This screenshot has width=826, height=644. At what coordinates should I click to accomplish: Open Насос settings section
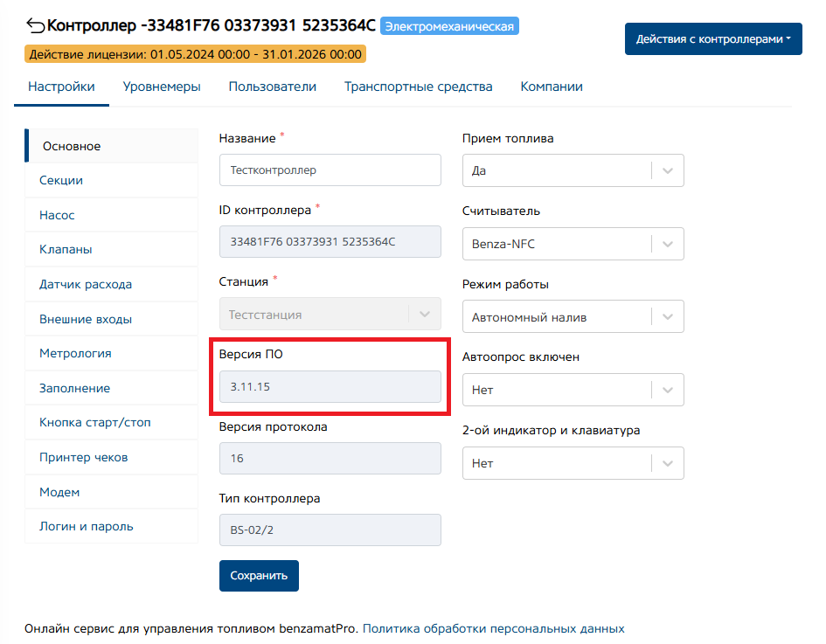tap(57, 215)
